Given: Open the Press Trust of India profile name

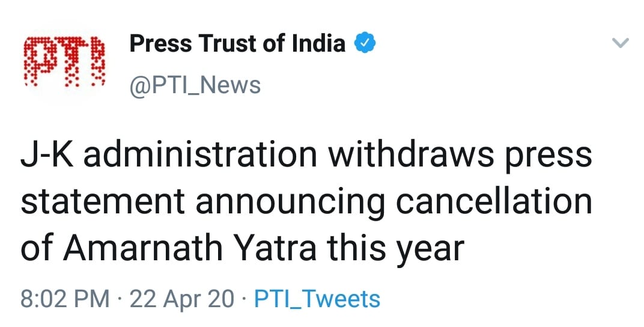Looking at the screenshot, I should click(237, 43).
